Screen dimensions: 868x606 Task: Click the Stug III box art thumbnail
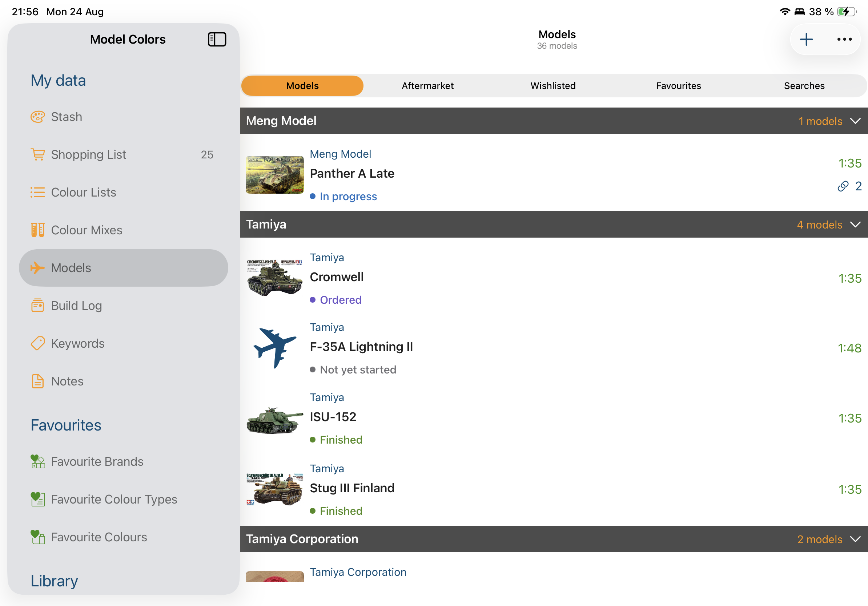coord(275,489)
